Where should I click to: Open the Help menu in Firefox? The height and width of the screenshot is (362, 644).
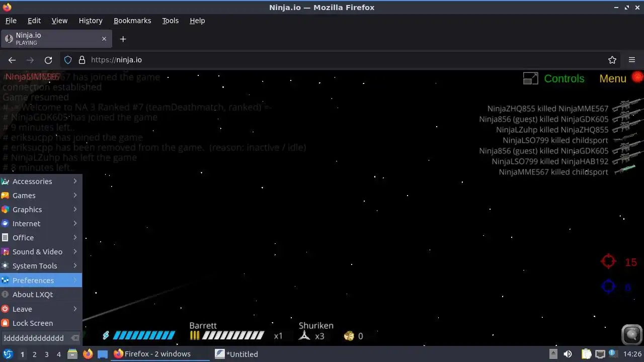coord(197,21)
